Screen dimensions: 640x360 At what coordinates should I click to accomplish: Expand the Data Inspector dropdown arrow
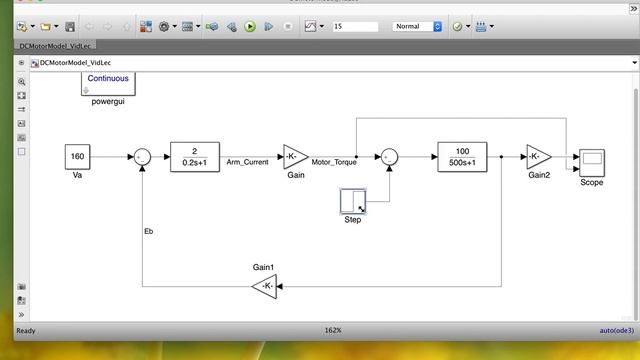(x=322, y=27)
